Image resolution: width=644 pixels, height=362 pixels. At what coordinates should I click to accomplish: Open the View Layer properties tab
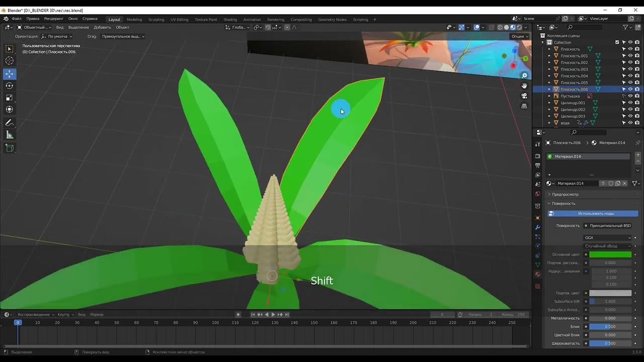(x=537, y=175)
